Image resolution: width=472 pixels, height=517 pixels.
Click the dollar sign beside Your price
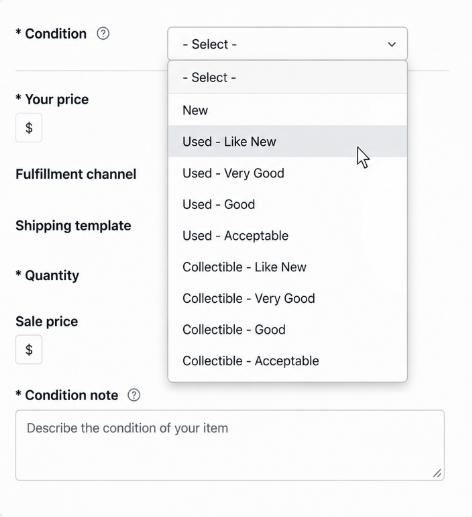(x=29, y=128)
